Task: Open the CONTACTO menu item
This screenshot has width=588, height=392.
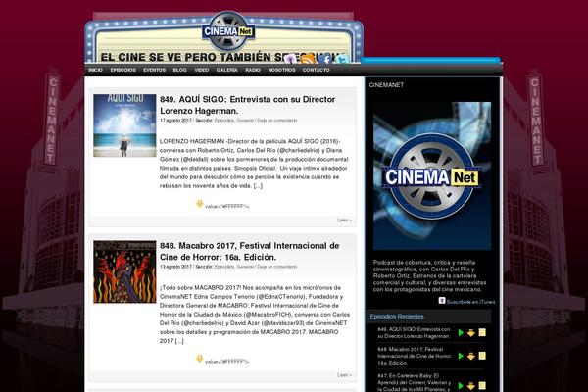Action: point(317,70)
